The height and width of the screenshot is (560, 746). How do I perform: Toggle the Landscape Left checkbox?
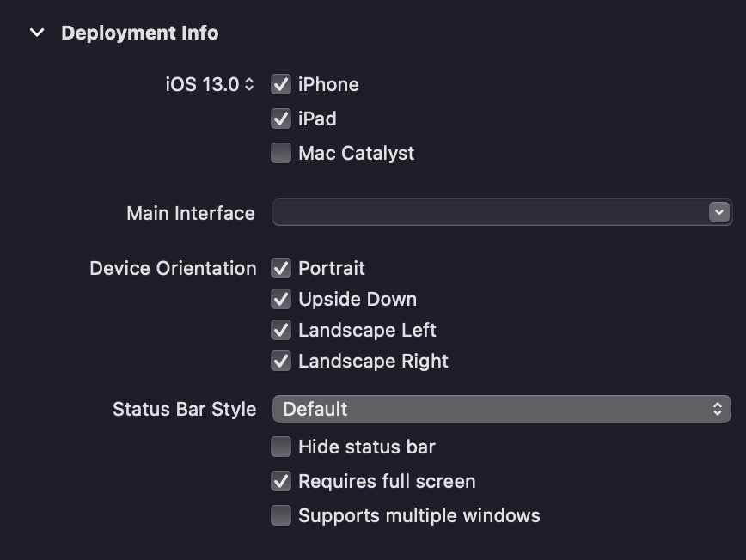point(281,330)
